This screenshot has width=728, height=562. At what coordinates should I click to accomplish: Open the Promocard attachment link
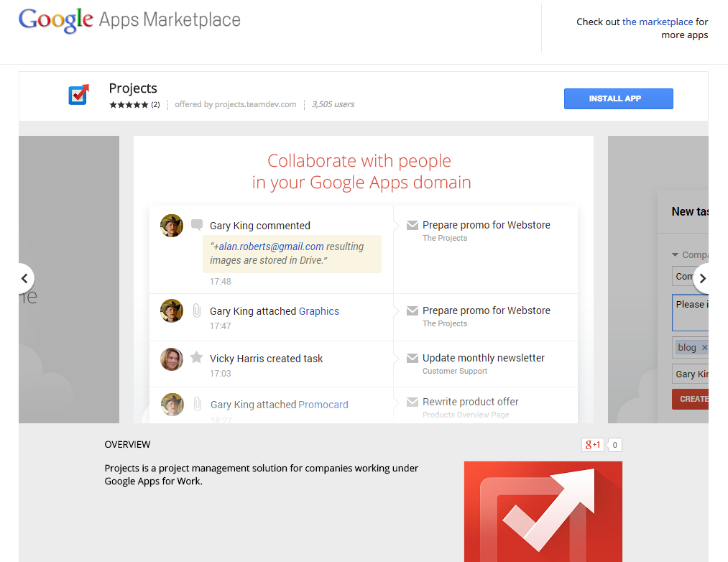(323, 405)
